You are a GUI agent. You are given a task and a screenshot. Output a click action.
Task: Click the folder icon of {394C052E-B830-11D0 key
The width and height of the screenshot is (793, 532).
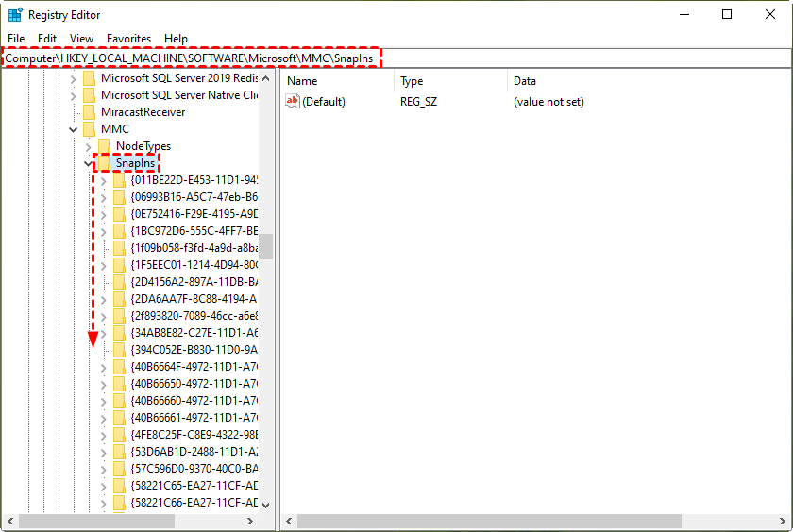[x=119, y=350]
